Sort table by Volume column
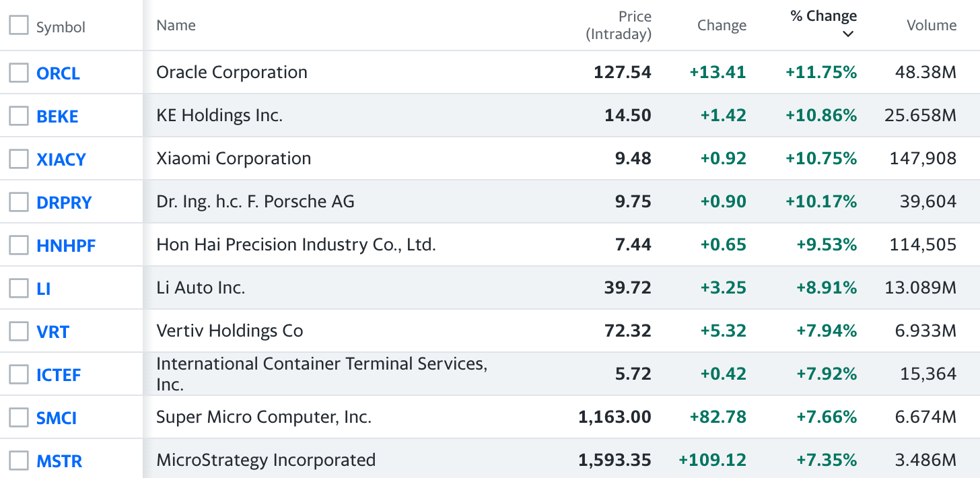 931,26
